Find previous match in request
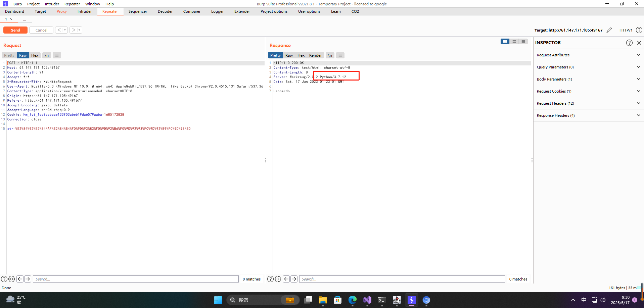This screenshot has height=308, width=644. point(20,279)
